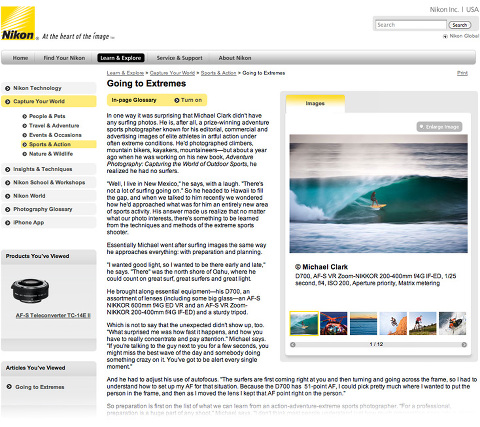Open People & Pets sidebar link
Screen dimensions: 480x427
(47, 116)
